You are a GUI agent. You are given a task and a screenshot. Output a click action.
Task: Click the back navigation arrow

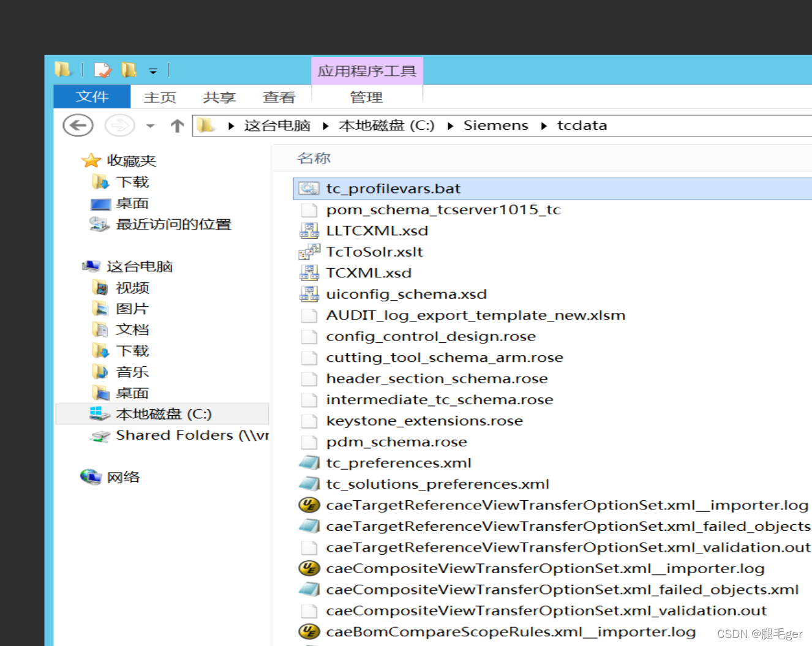(78, 125)
